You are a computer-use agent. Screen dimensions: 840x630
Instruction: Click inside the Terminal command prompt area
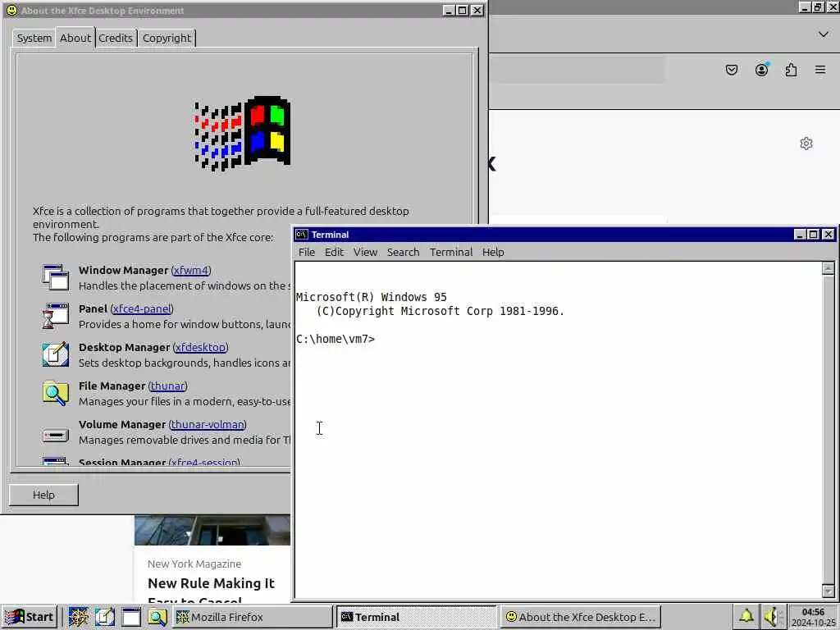pos(557,430)
